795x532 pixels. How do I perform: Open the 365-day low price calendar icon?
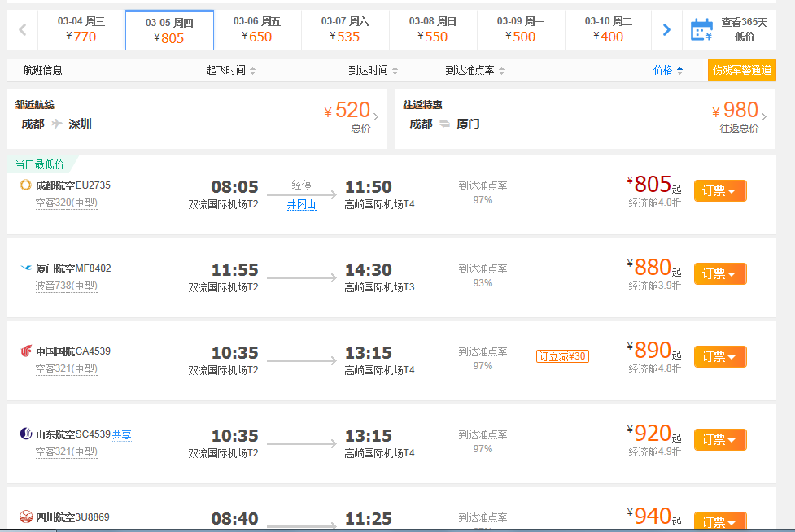click(x=701, y=29)
